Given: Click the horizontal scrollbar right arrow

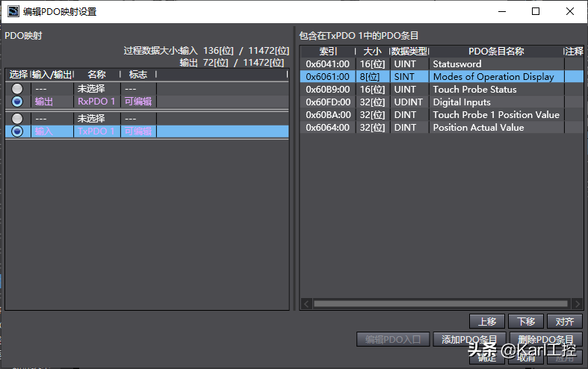Looking at the screenshot, I should click(x=577, y=304).
